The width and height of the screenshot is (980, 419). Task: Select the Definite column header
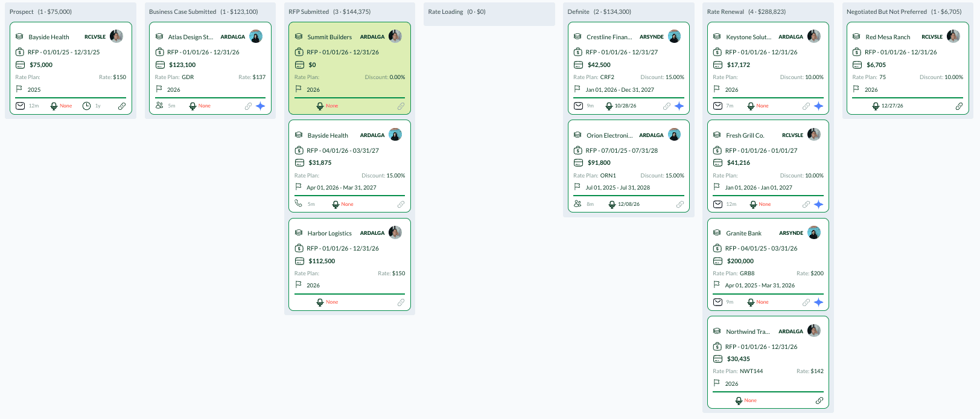(599, 11)
